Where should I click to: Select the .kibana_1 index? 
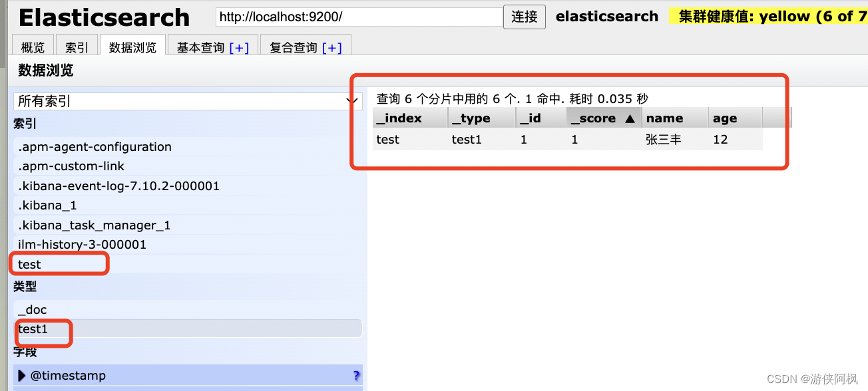[x=188, y=205]
